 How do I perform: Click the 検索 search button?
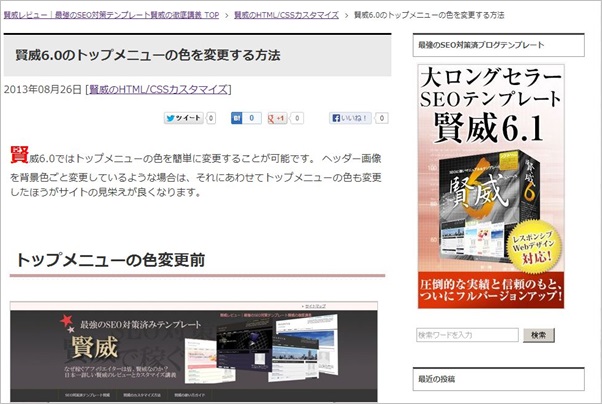click(x=539, y=335)
